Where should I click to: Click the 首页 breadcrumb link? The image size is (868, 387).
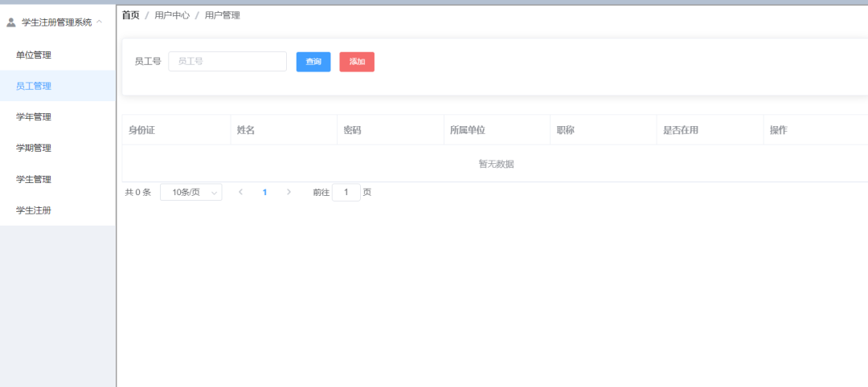click(x=131, y=15)
